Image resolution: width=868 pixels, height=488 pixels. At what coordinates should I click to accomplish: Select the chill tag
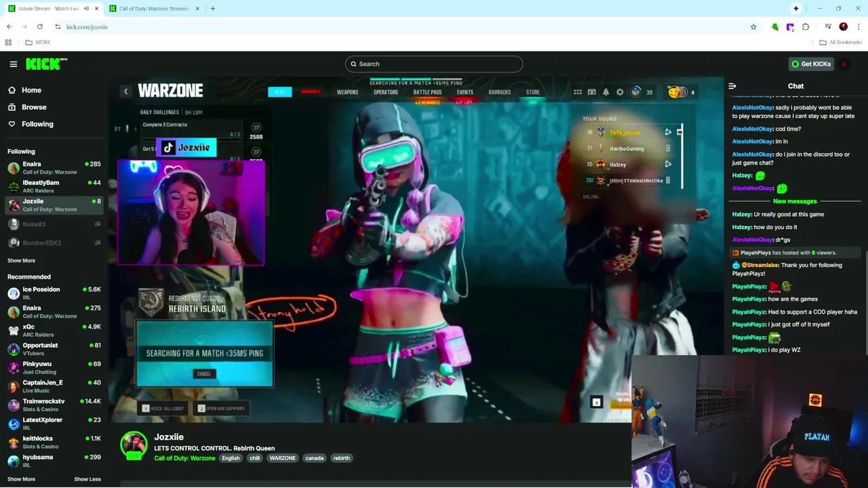(254, 458)
